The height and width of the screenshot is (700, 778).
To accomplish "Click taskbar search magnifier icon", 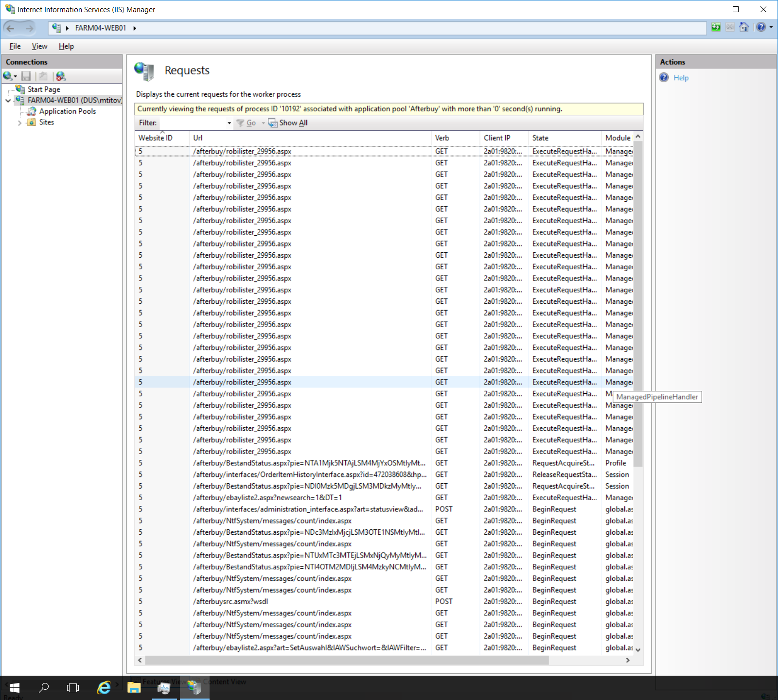I will (x=44, y=688).
